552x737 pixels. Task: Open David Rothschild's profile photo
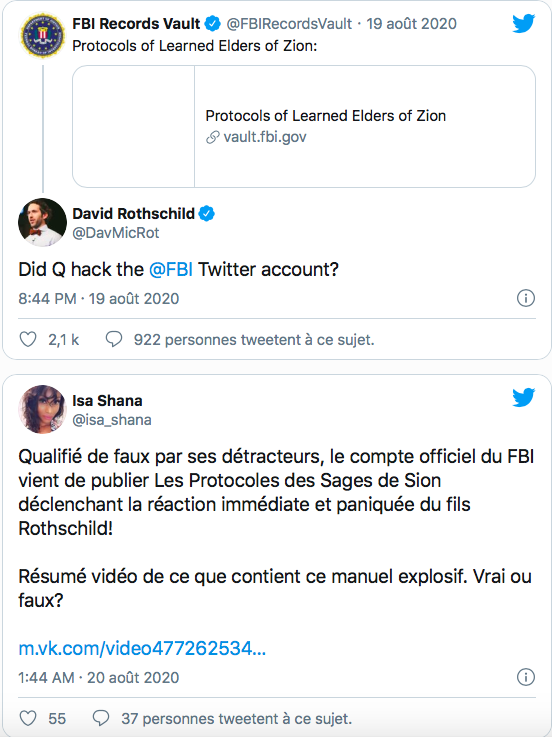pyautogui.click(x=42, y=222)
